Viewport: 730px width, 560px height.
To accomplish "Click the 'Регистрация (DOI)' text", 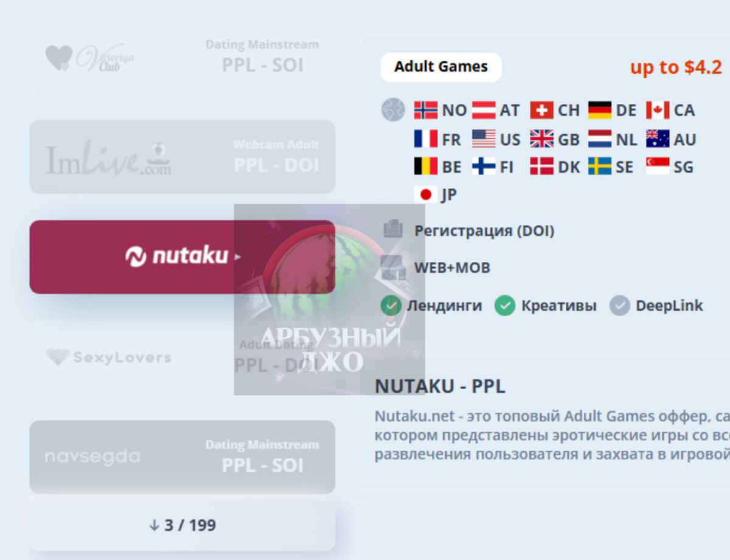I will (484, 231).
